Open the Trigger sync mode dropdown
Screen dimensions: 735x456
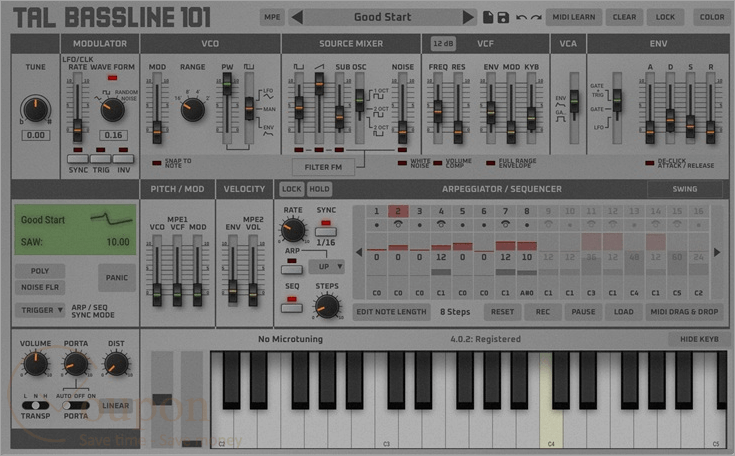point(40,310)
